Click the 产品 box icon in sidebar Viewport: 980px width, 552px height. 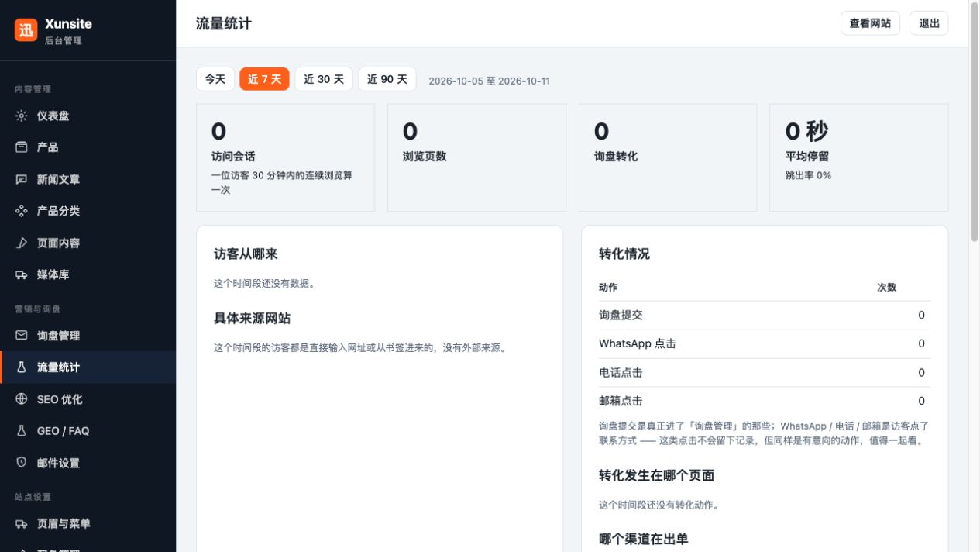(22, 147)
